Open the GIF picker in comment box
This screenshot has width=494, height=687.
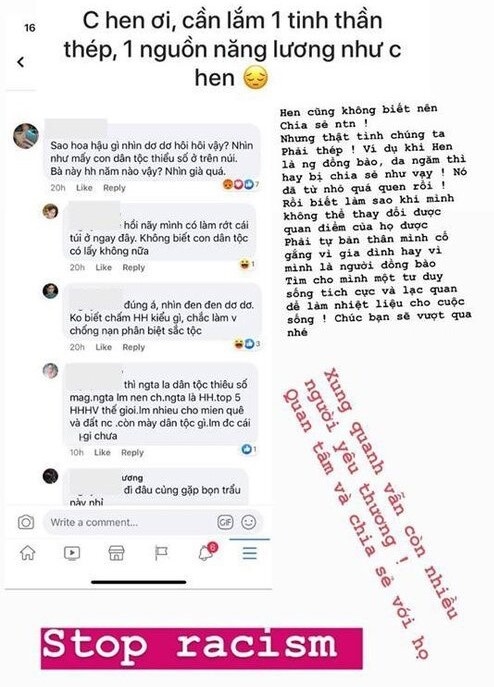coord(225,522)
